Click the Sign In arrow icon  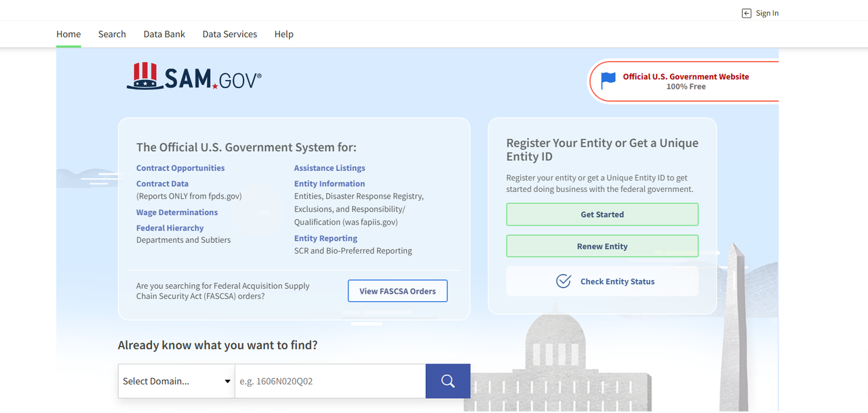point(747,13)
